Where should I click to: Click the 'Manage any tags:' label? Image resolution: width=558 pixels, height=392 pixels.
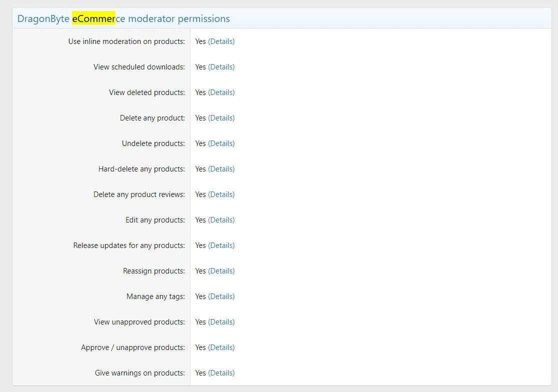point(156,296)
